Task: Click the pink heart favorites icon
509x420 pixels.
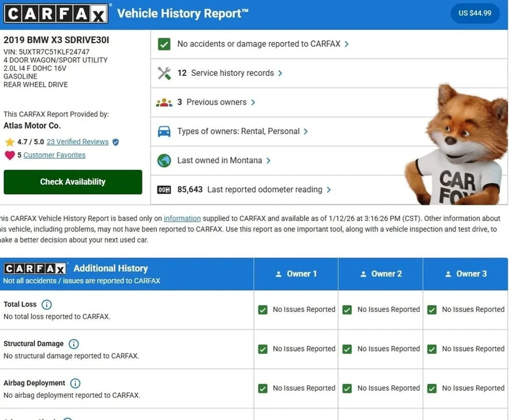Action: coord(10,155)
